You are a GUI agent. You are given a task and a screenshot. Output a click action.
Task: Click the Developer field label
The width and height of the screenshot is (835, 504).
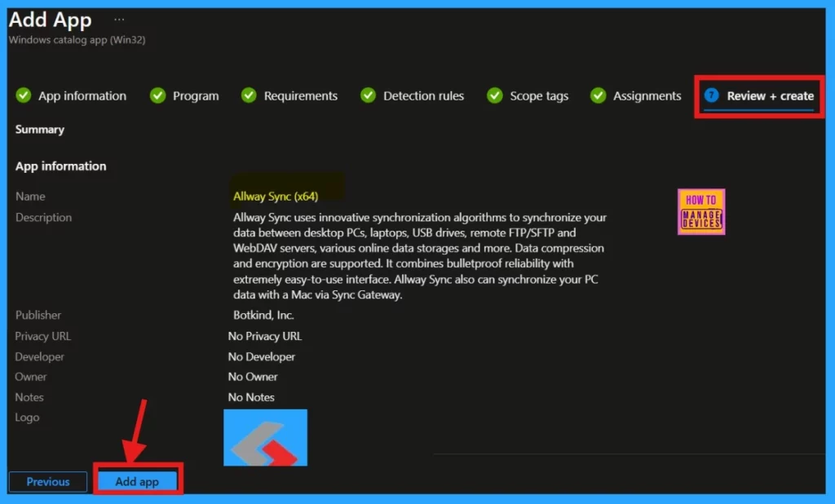[39, 356]
